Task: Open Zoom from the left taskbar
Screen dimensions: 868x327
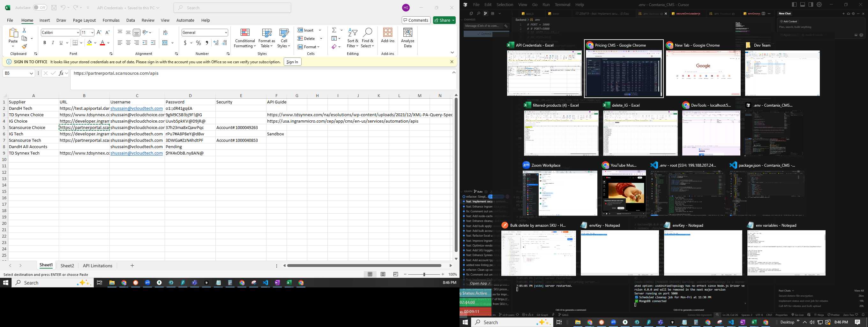Action: (147, 283)
